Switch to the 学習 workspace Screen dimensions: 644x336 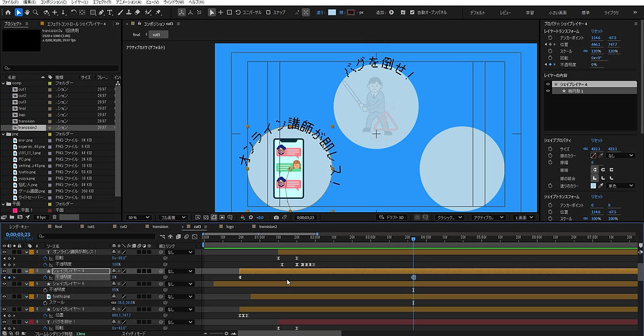pyautogui.click(x=530, y=12)
